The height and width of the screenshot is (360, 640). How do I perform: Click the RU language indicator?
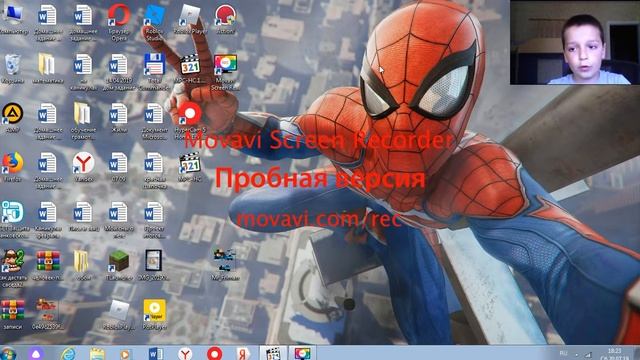point(564,353)
